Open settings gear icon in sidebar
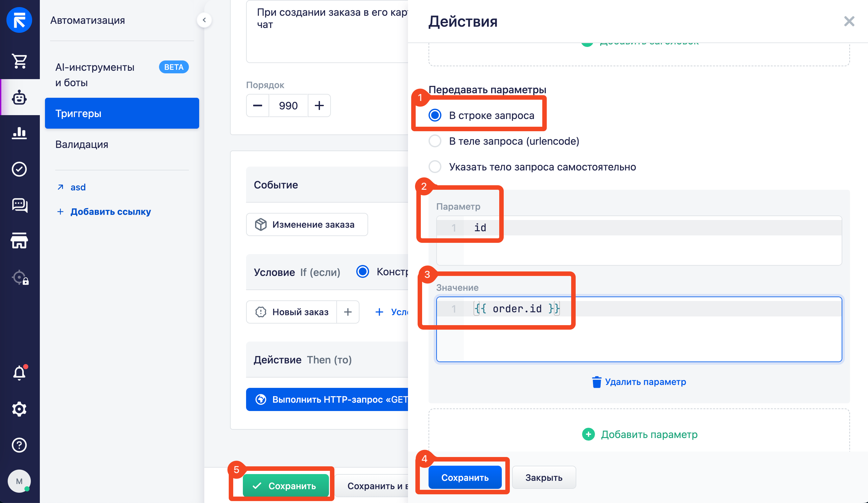This screenshot has width=868, height=503. [19, 409]
